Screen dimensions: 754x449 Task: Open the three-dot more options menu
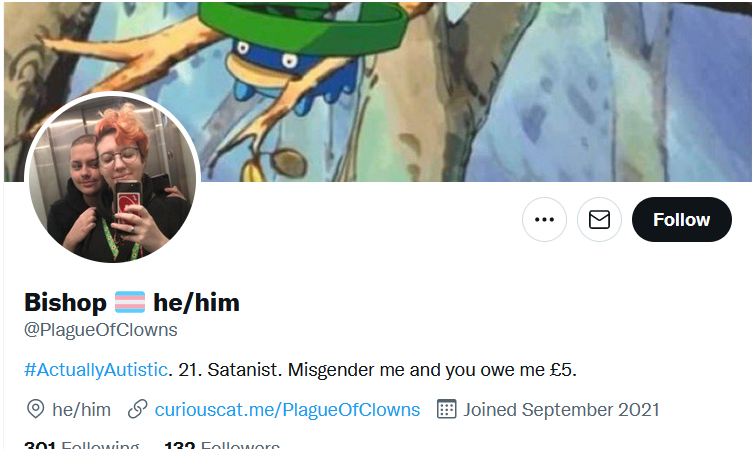544,219
